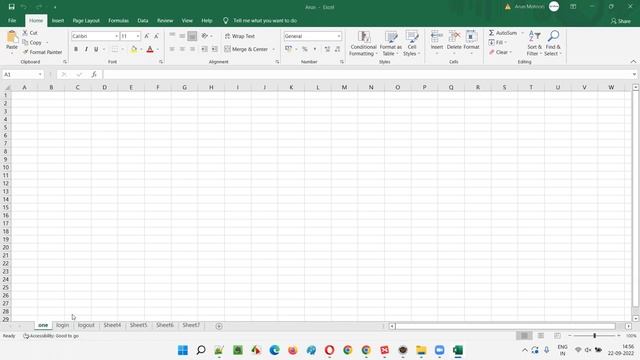Increase indent icon in Alignment group
The height and width of the screenshot is (360, 640).
point(214,49)
